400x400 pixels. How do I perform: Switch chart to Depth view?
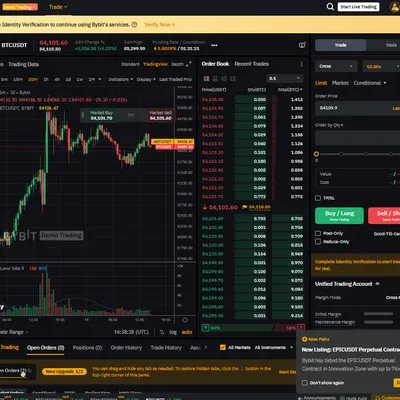(177, 64)
